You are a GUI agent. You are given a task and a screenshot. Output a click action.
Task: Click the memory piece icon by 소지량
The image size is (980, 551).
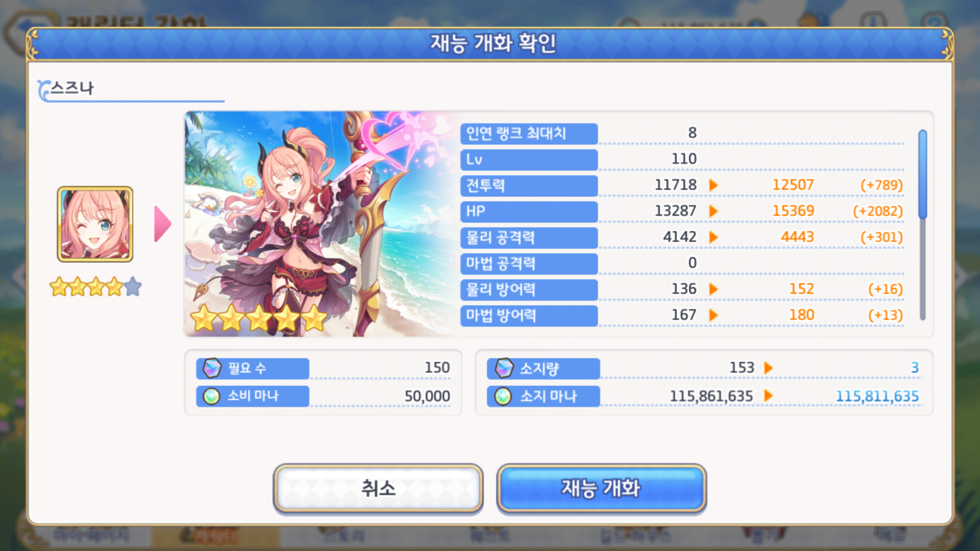click(x=503, y=368)
